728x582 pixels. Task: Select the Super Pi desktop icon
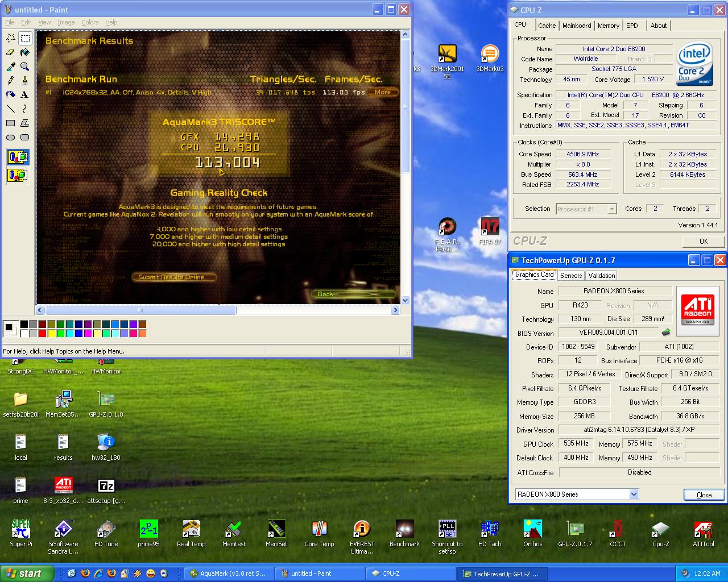coord(21,534)
